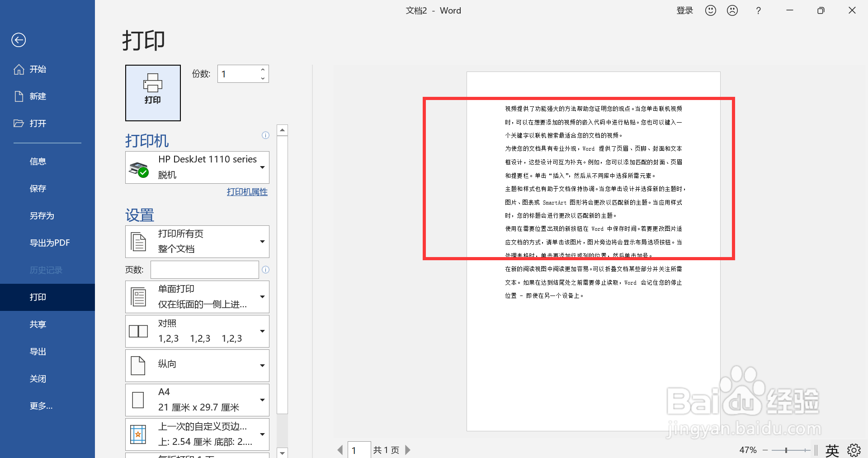Click the 英 input method indicator
The image size is (868, 458).
click(x=832, y=450)
